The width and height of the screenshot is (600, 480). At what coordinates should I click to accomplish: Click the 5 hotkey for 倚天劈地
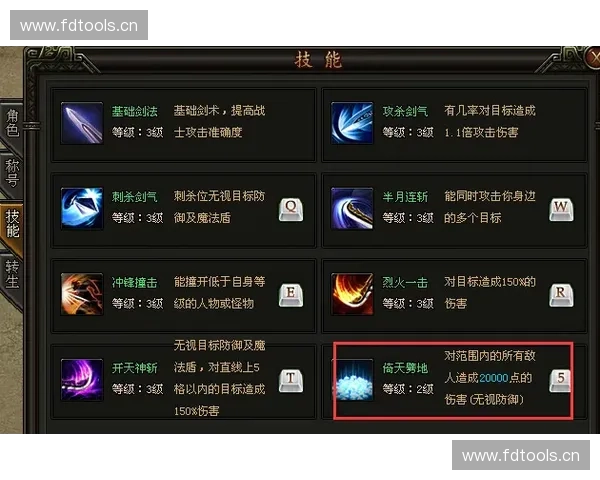click(x=561, y=381)
